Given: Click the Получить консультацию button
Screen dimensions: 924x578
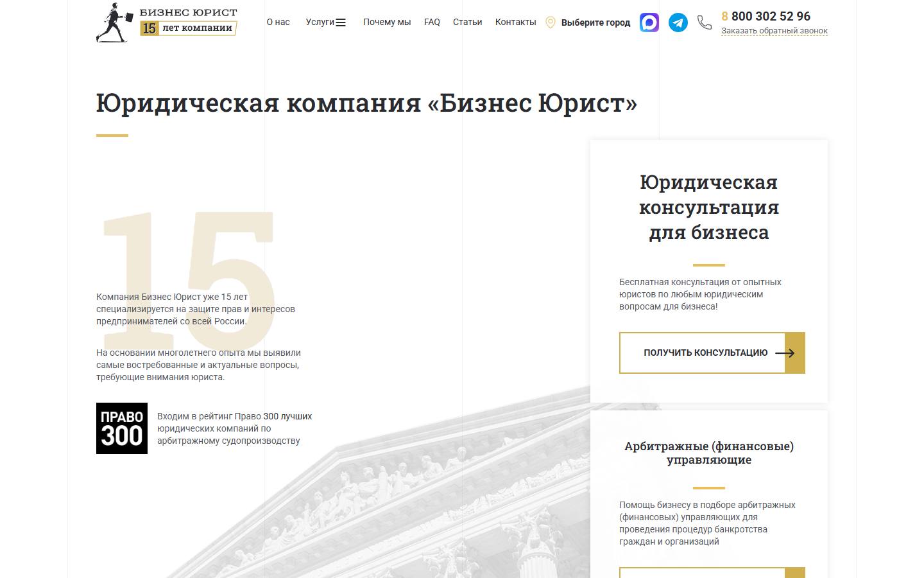Looking at the screenshot, I should [712, 353].
